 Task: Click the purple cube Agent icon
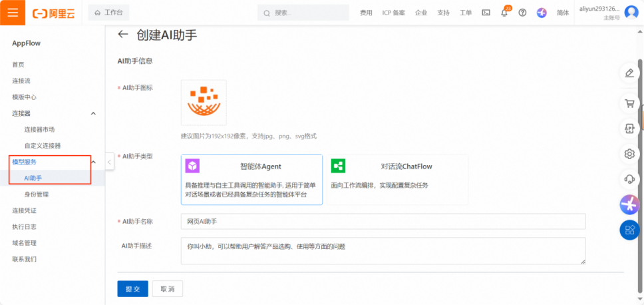tap(192, 166)
